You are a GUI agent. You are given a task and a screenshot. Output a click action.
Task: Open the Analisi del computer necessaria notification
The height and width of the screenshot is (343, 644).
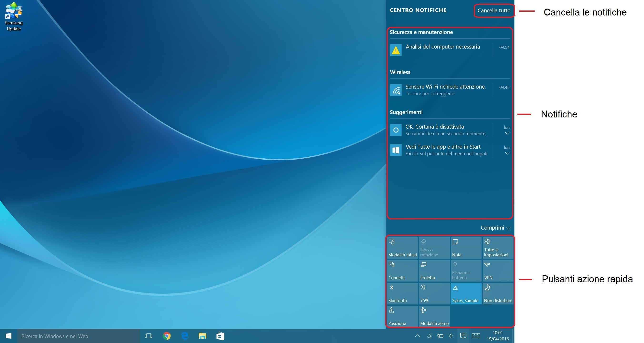point(450,50)
